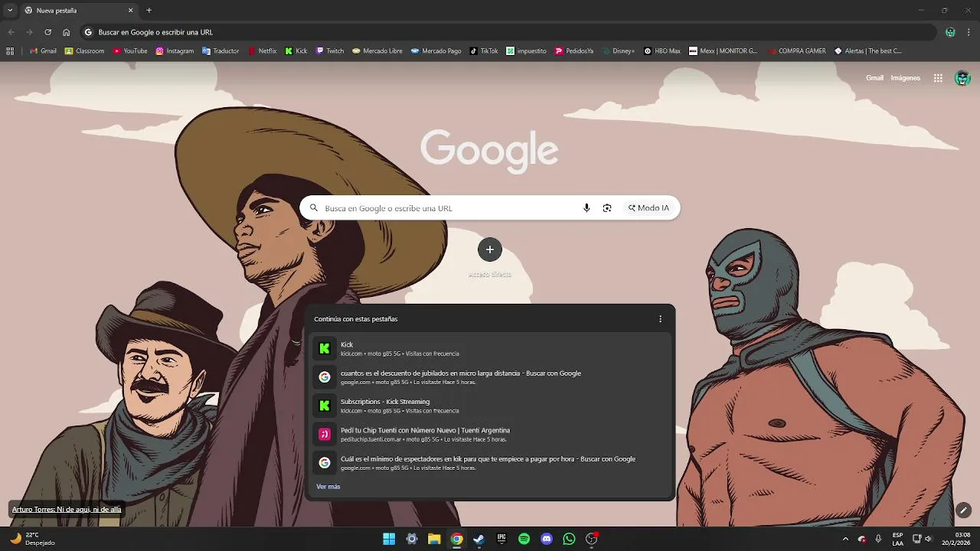Open Chrome profile avatar in toolbar
980x551 pixels.
[950, 32]
